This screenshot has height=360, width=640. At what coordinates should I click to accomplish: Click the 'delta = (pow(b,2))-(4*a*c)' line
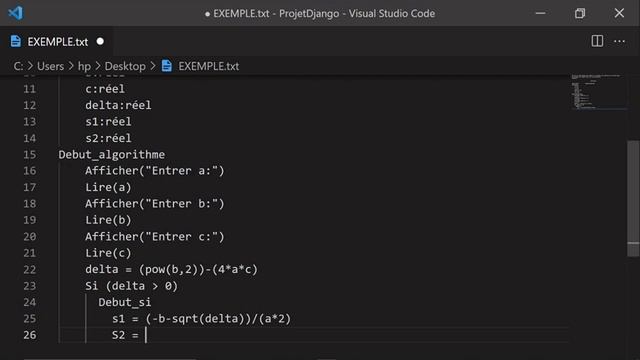tap(171, 269)
